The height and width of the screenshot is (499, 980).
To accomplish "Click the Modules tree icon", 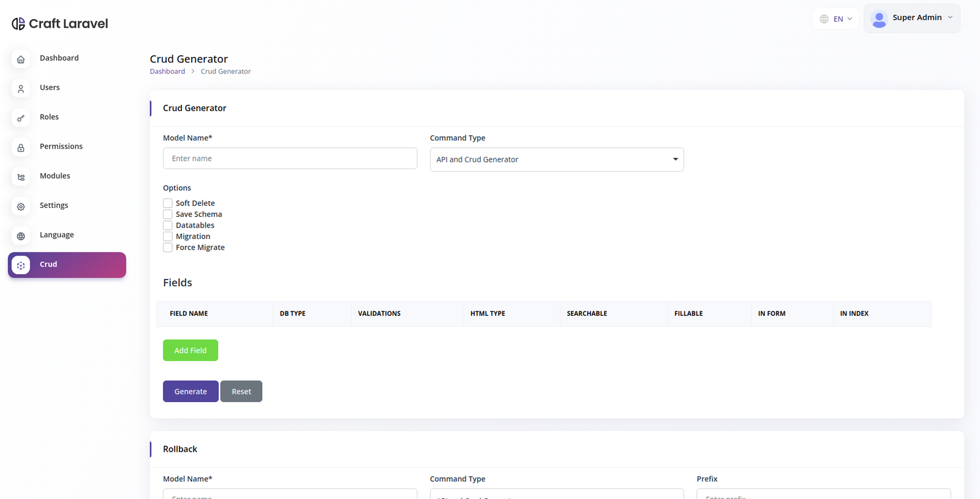I will [21, 177].
